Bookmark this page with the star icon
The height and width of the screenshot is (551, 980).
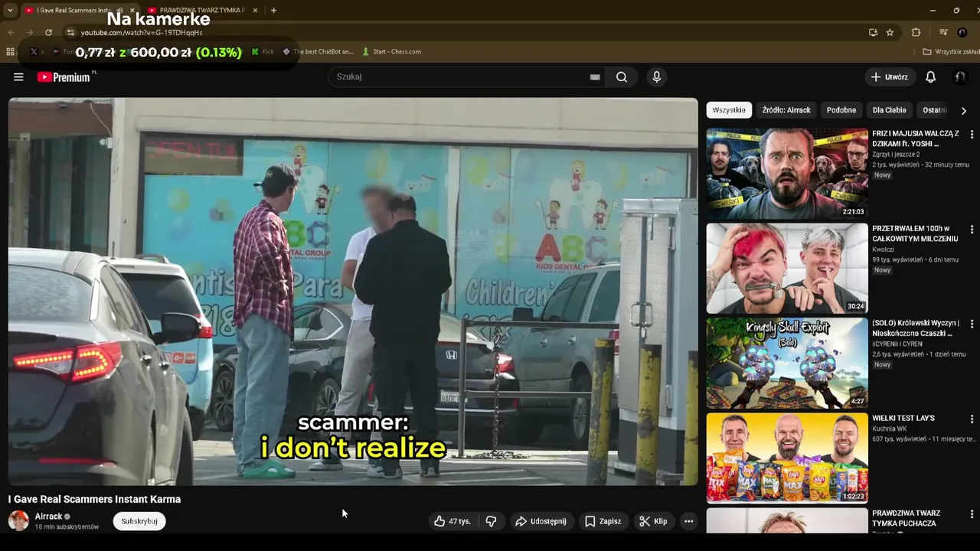click(x=890, y=32)
